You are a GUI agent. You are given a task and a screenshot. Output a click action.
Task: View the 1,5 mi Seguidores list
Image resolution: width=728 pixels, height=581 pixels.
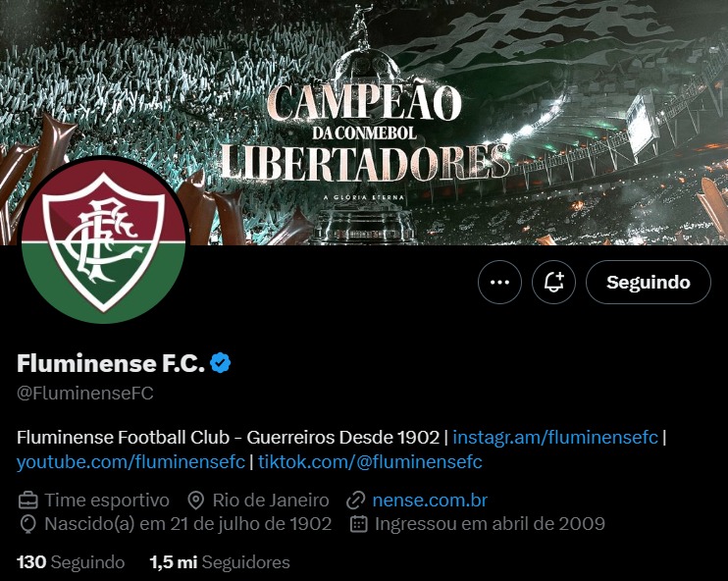coord(220,562)
